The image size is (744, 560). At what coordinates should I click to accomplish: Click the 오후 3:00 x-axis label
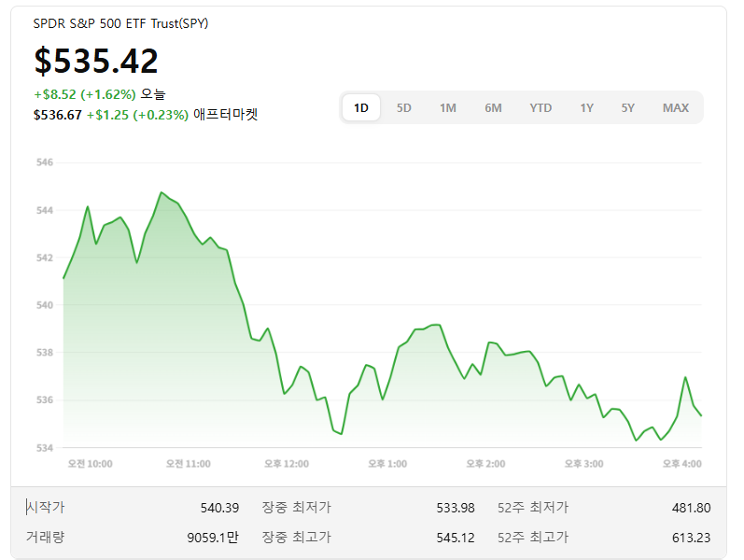[584, 464]
